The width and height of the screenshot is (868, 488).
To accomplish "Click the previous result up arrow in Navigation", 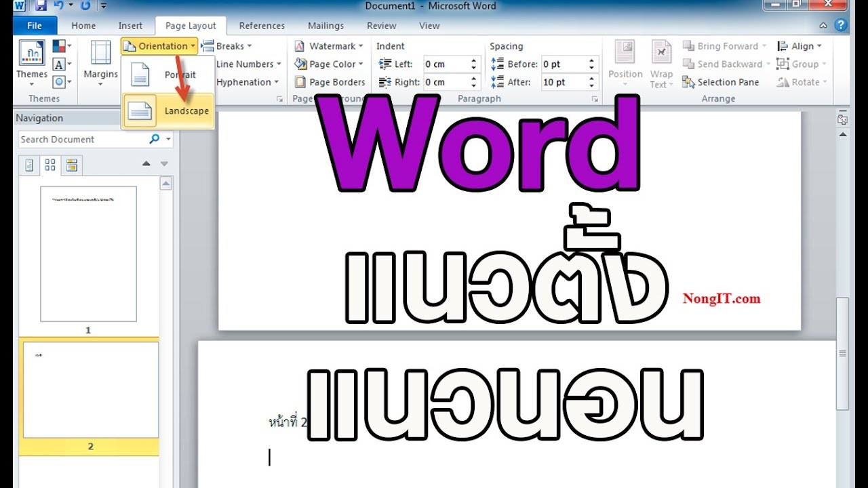I will tap(146, 164).
